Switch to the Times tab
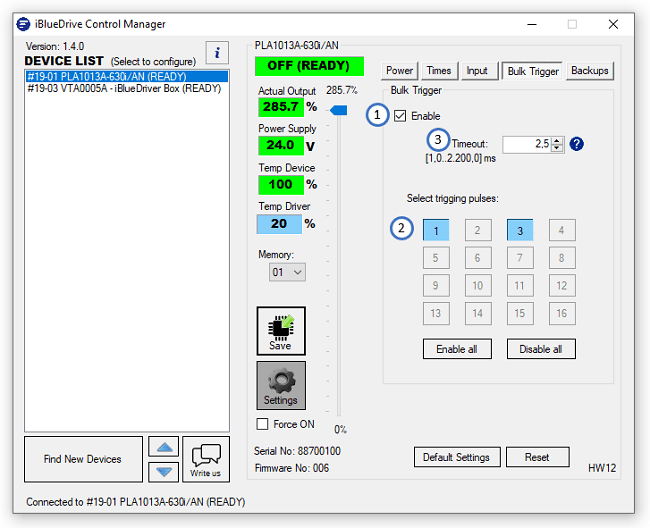 click(439, 70)
